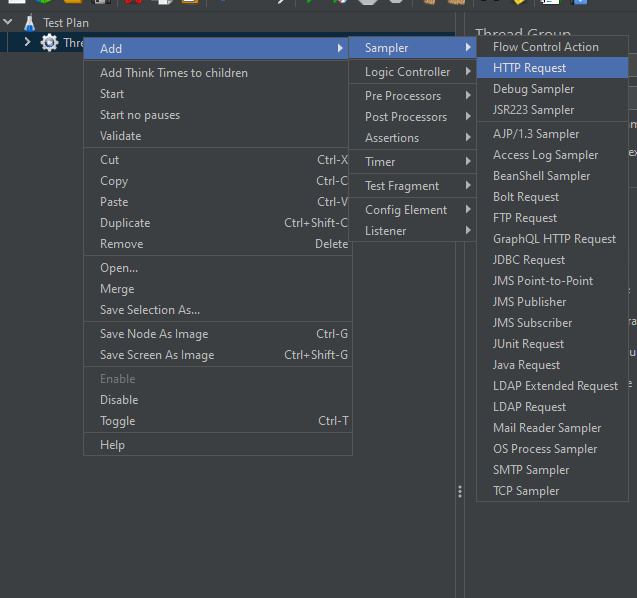
Task: Select the plain Start menu entry
Action: click(x=216, y=94)
